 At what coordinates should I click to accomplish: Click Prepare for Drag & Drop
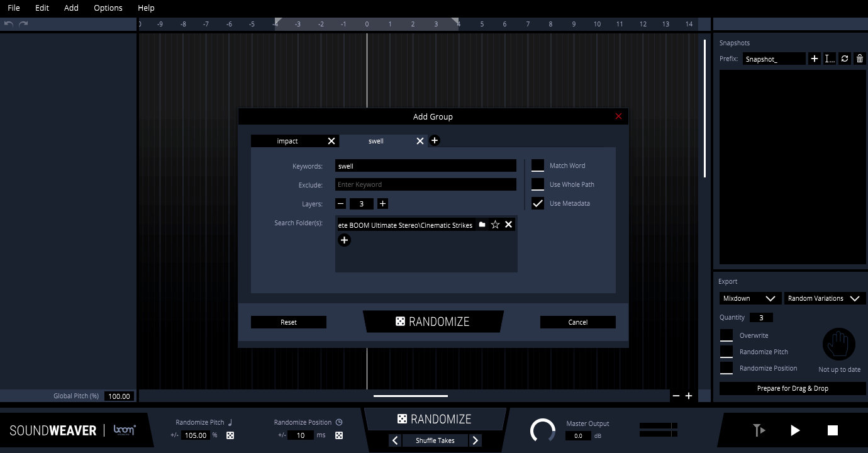coord(792,388)
